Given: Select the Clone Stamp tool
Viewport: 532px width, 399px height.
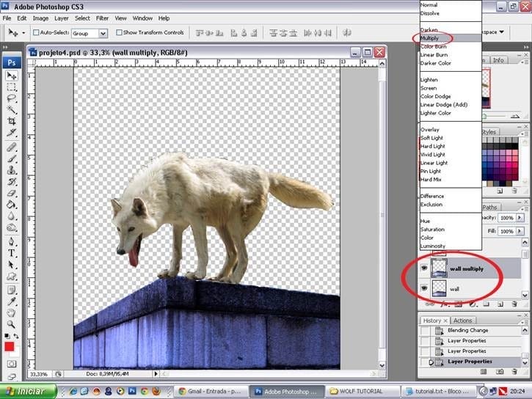Looking at the screenshot, I should pos(12,170).
